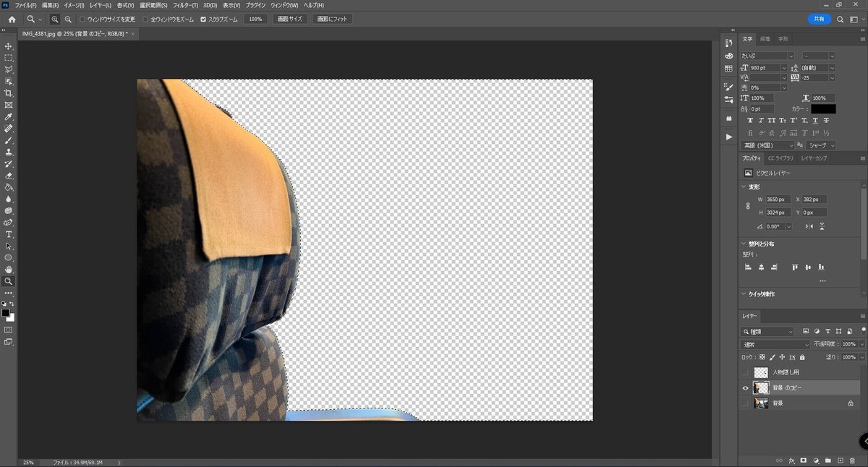
Task: Click the 画面にフィット button
Action: pos(333,19)
